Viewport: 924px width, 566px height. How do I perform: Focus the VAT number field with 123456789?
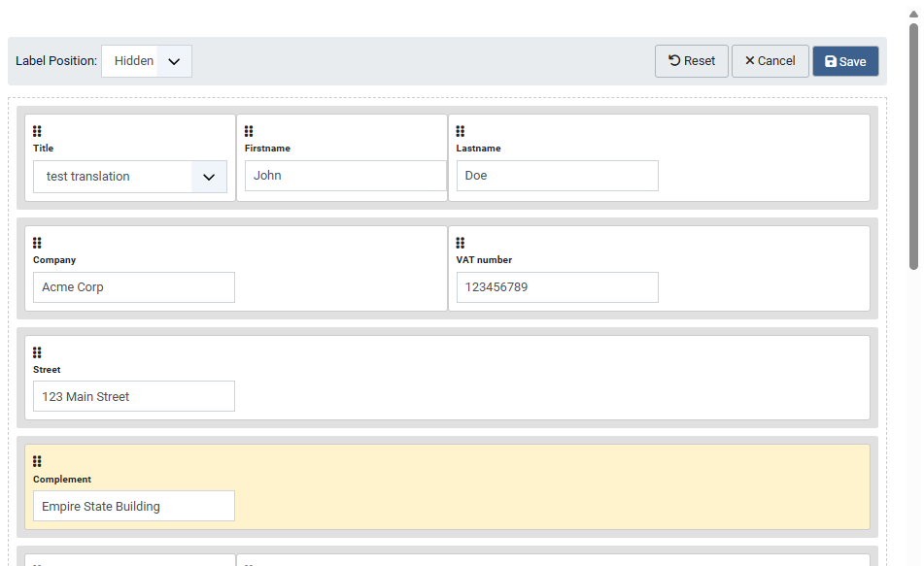pos(557,287)
